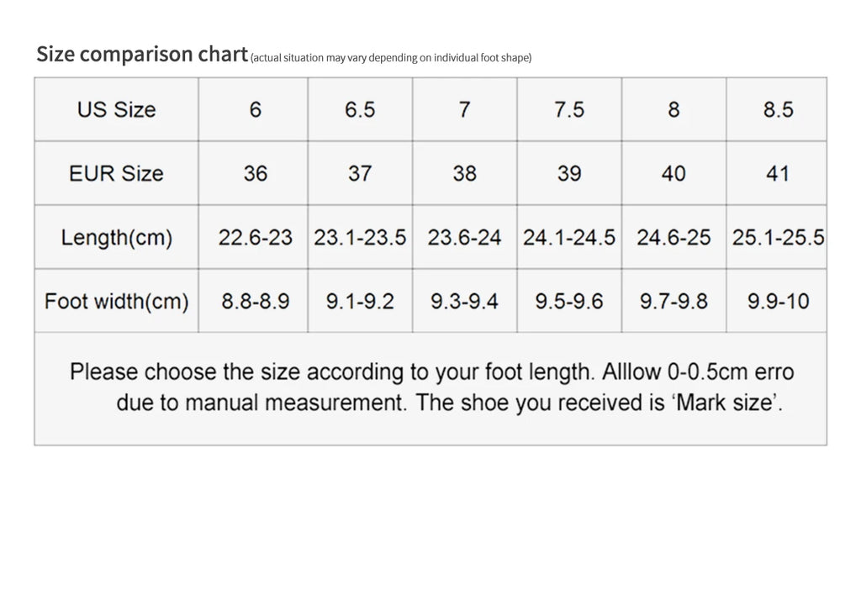Click the "EUR Size" row label
The height and width of the screenshot is (616, 861).
point(116,173)
